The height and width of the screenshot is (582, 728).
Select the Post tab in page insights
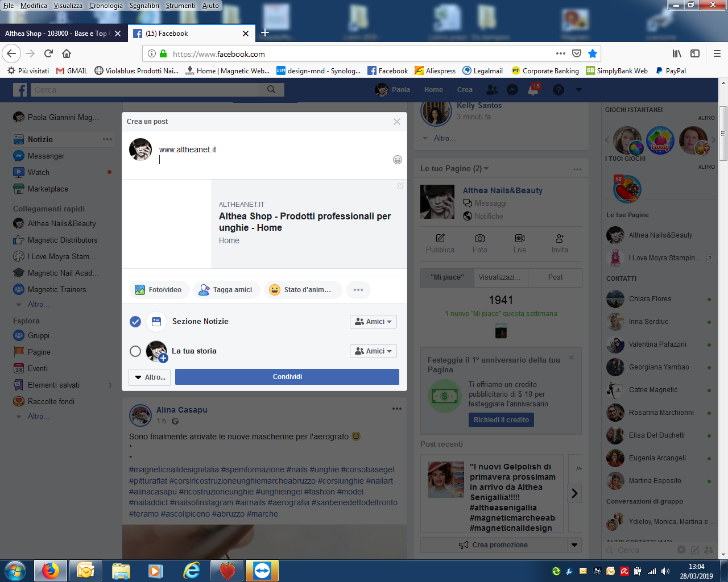[x=555, y=277]
